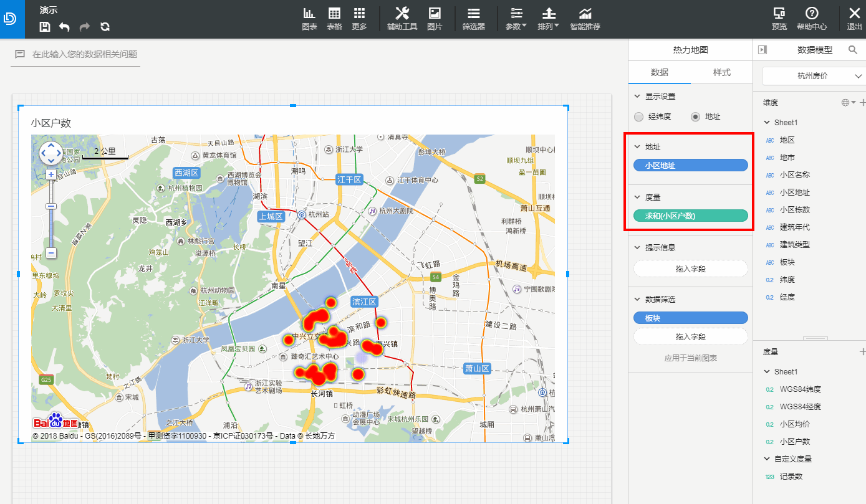Exit the editor via 退出
866x504 pixels.
[x=854, y=19]
